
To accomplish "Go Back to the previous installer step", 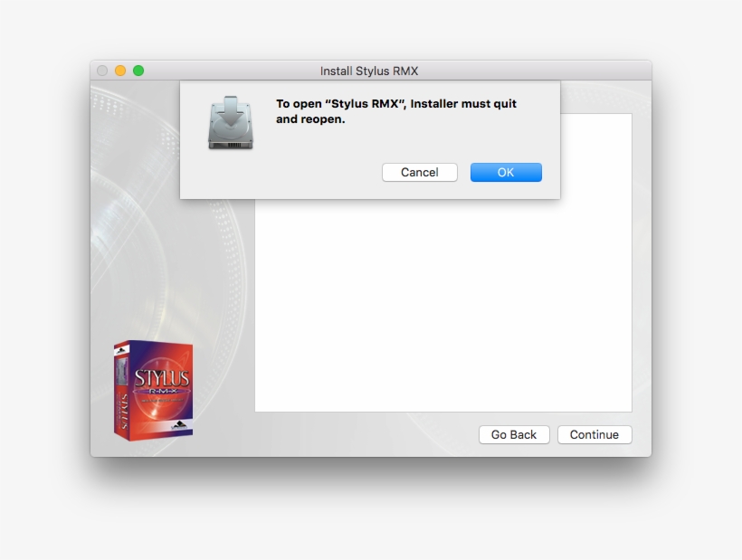I will [514, 434].
